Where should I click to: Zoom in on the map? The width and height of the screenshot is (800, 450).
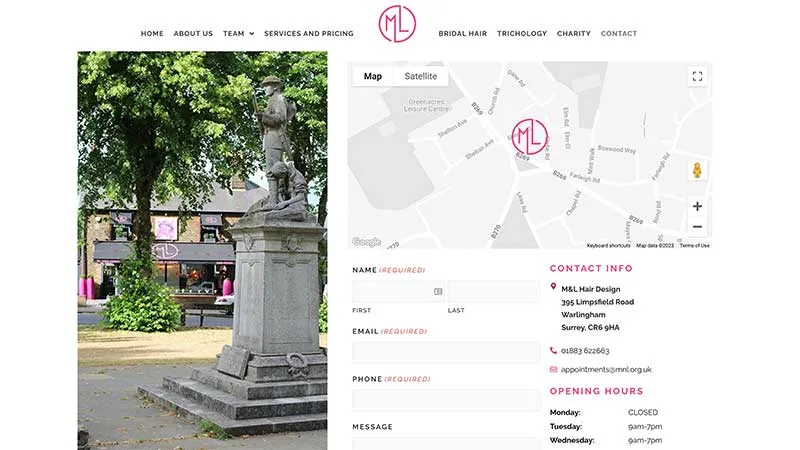697,206
